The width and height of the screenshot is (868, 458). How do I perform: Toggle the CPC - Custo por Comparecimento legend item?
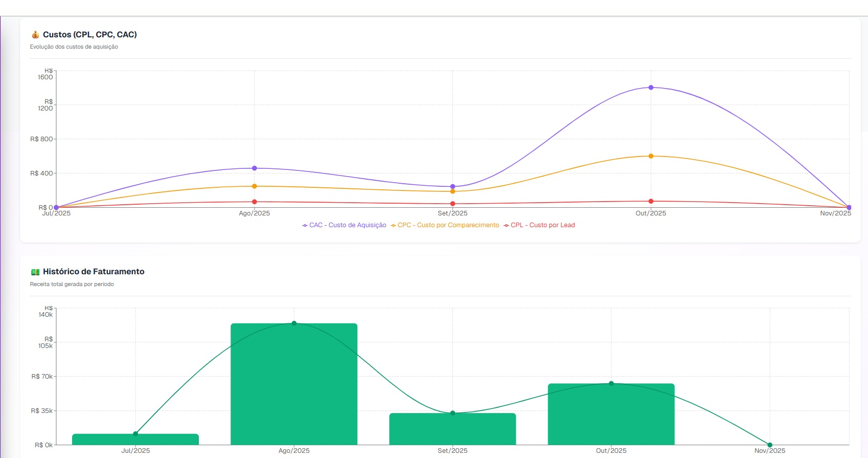coord(445,225)
